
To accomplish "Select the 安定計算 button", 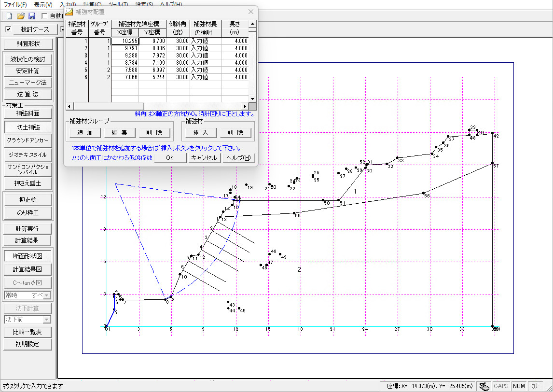I will pos(28,71).
